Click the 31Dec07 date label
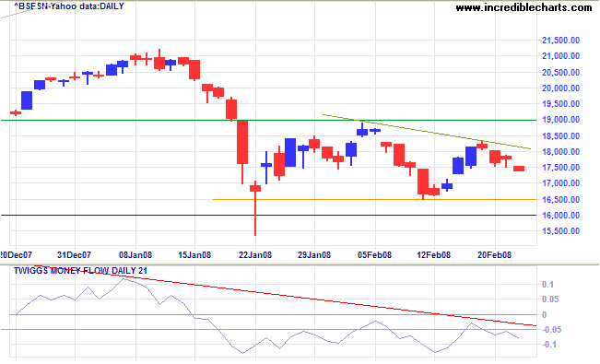600x364 pixels. pos(75,255)
